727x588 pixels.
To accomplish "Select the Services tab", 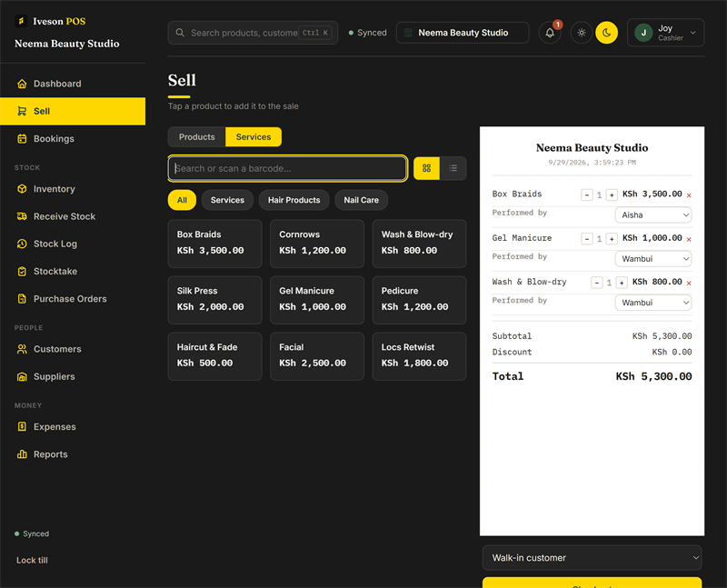I will pos(254,137).
